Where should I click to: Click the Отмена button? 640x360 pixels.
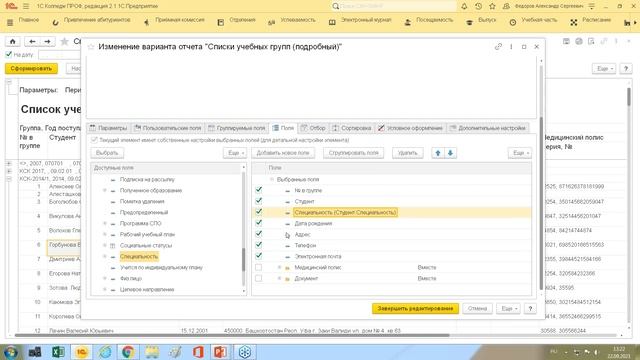click(x=477, y=309)
